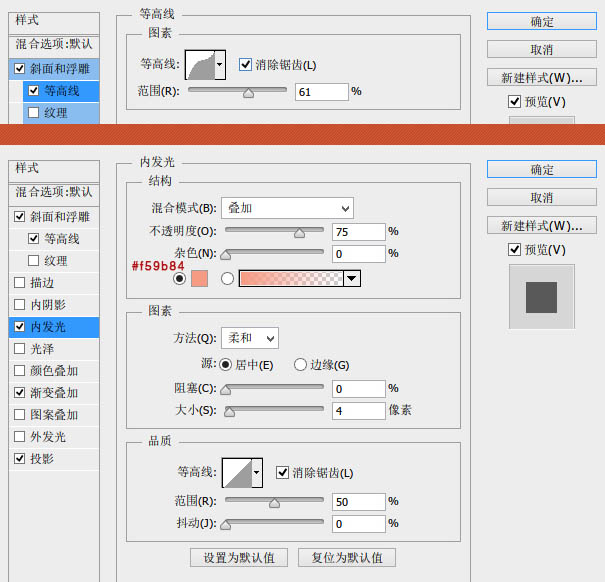
Task: Select 边缘(G) source radio button
Action: click(x=300, y=364)
